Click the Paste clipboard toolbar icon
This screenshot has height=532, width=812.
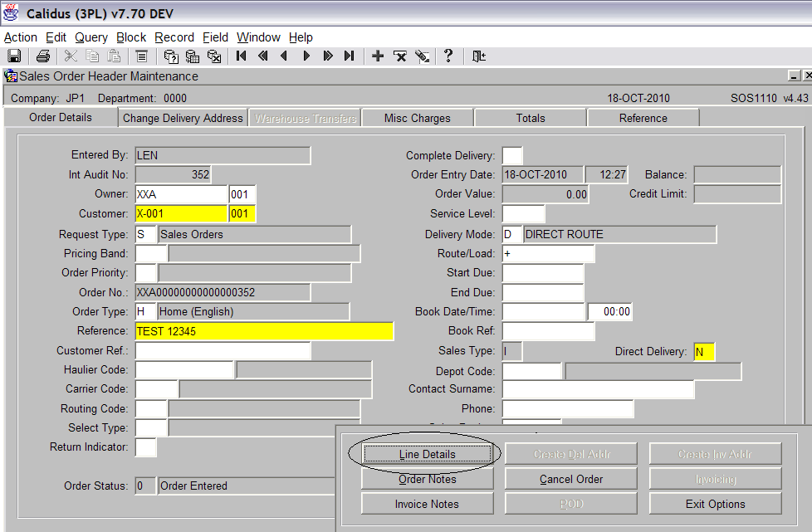[114, 56]
